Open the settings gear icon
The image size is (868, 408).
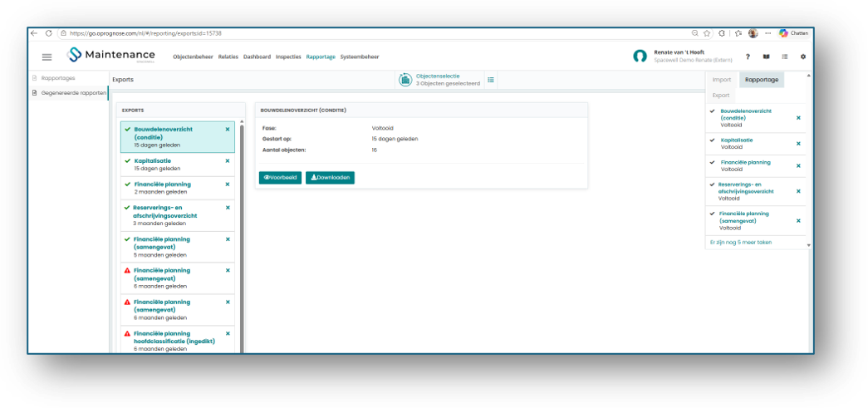[803, 57]
